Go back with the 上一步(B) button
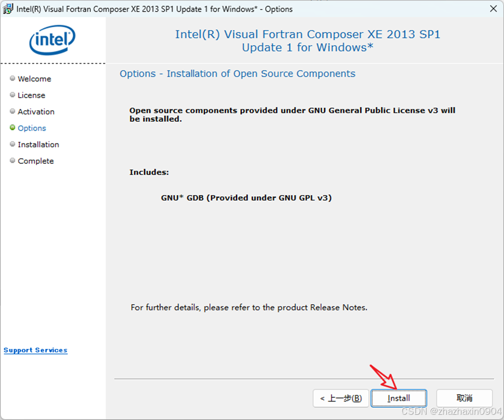Screen dimensions: 504x420 click(341, 398)
